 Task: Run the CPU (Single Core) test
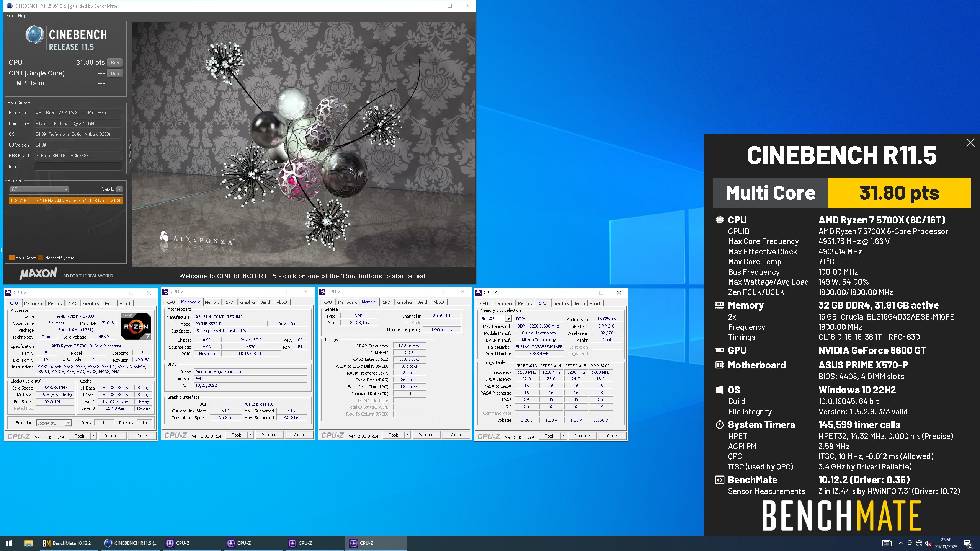pyautogui.click(x=115, y=73)
